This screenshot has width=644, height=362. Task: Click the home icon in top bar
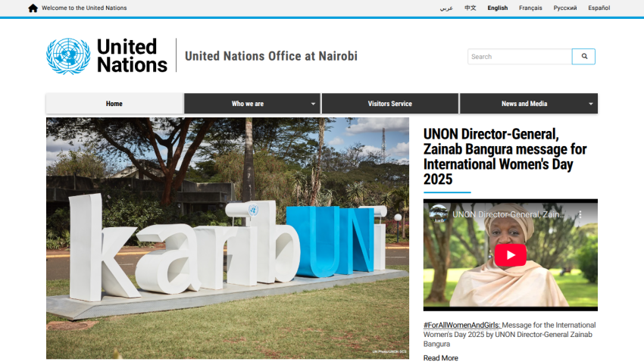click(33, 8)
